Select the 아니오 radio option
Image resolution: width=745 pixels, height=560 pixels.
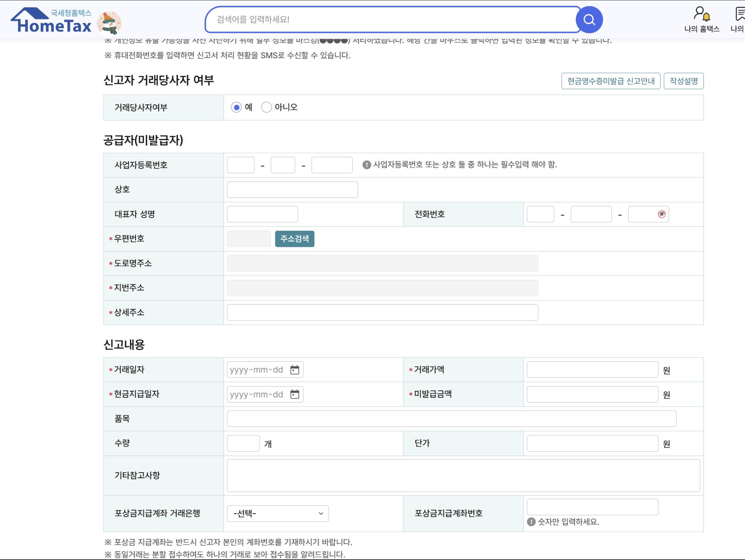pos(267,107)
